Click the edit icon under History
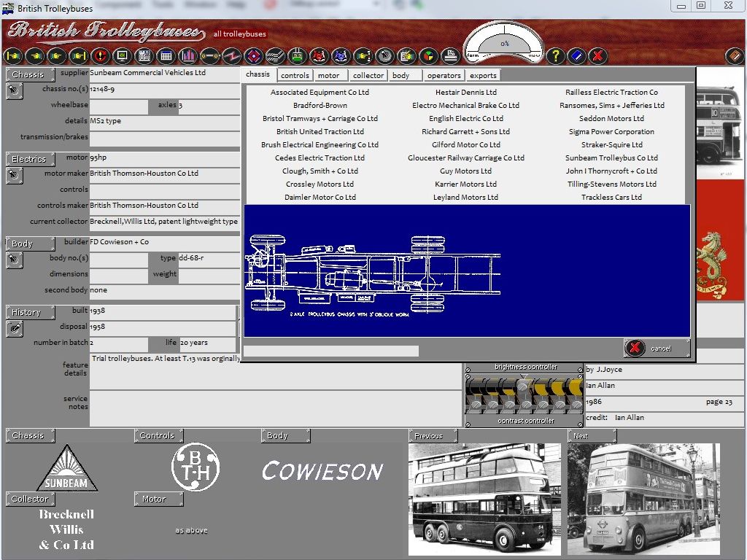The image size is (747, 560). 14,329
